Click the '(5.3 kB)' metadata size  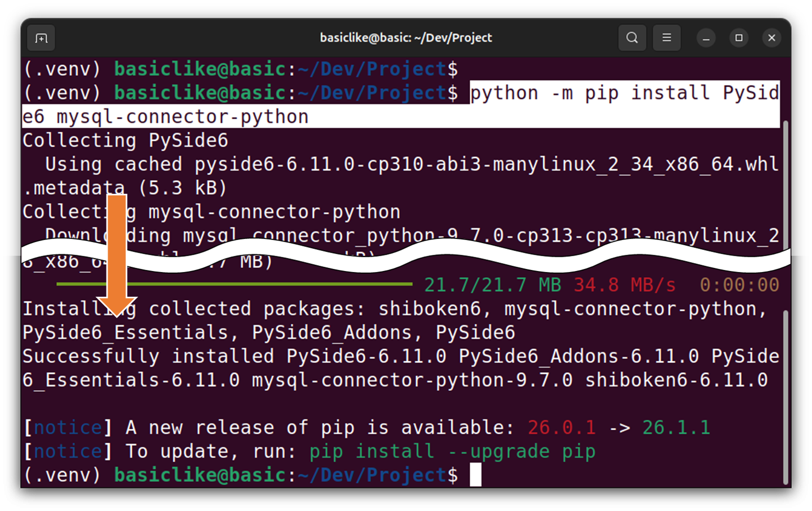(x=182, y=188)
